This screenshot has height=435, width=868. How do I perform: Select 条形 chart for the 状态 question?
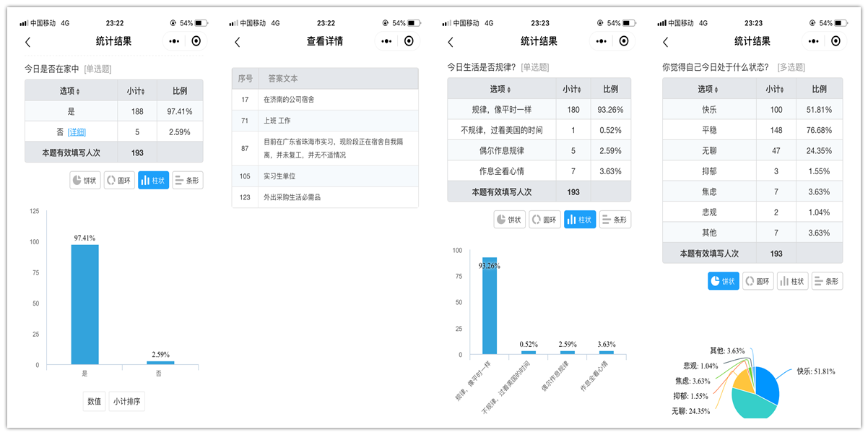tap(827, 281)
